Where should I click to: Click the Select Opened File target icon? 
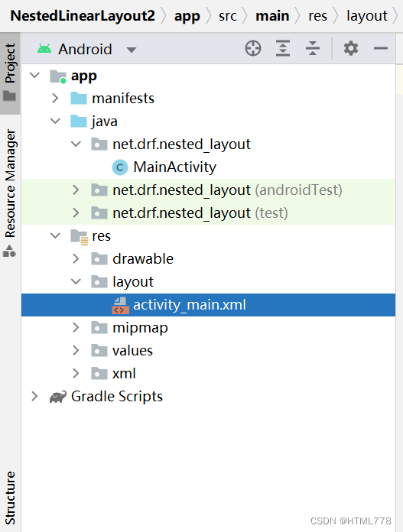[x=253, y=48]
